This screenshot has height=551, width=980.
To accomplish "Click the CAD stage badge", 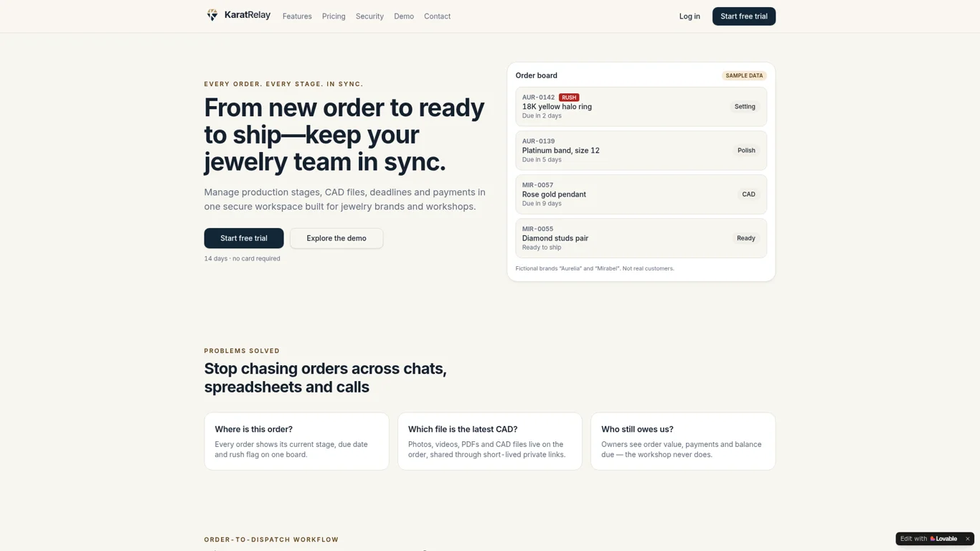I will click(748, 194).
